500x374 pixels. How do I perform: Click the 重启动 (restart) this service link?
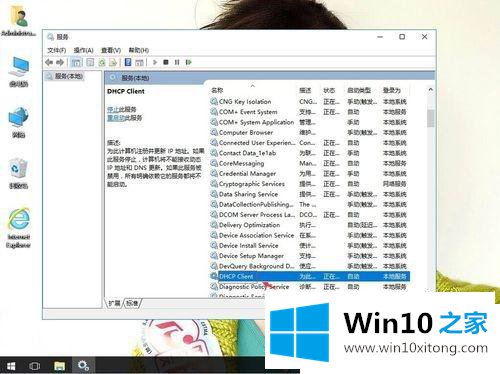[x=116, y=118]
